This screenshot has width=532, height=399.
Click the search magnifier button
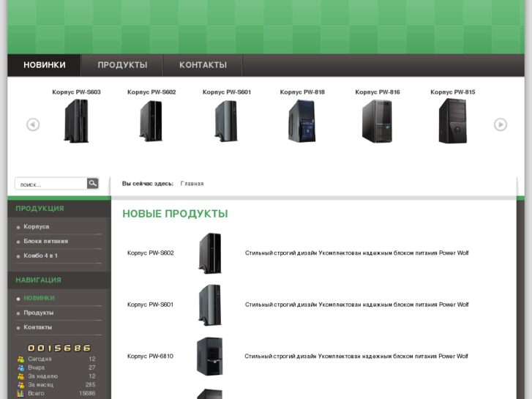point(93,183)
